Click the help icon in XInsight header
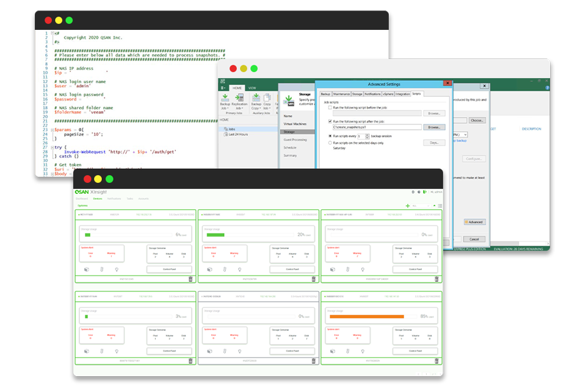 point(419,192)
